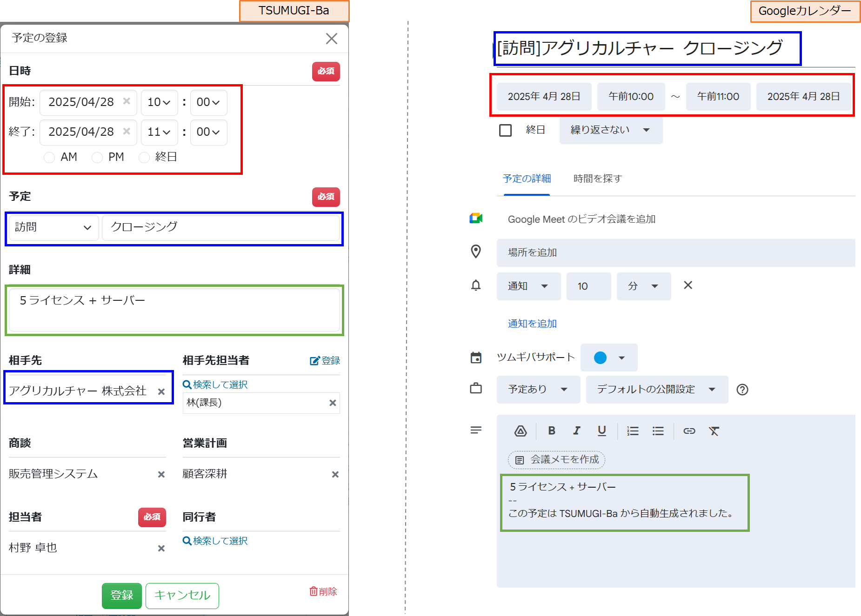Remove formatting in description
Image resolution: width=861 pixels, height=616 pixels.
pos(714,431)
